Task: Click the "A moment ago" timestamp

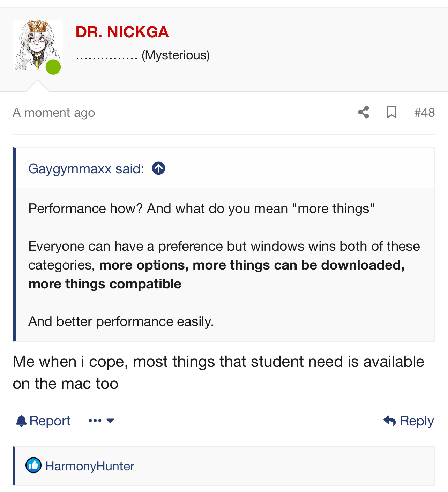Action: point(54,113)
